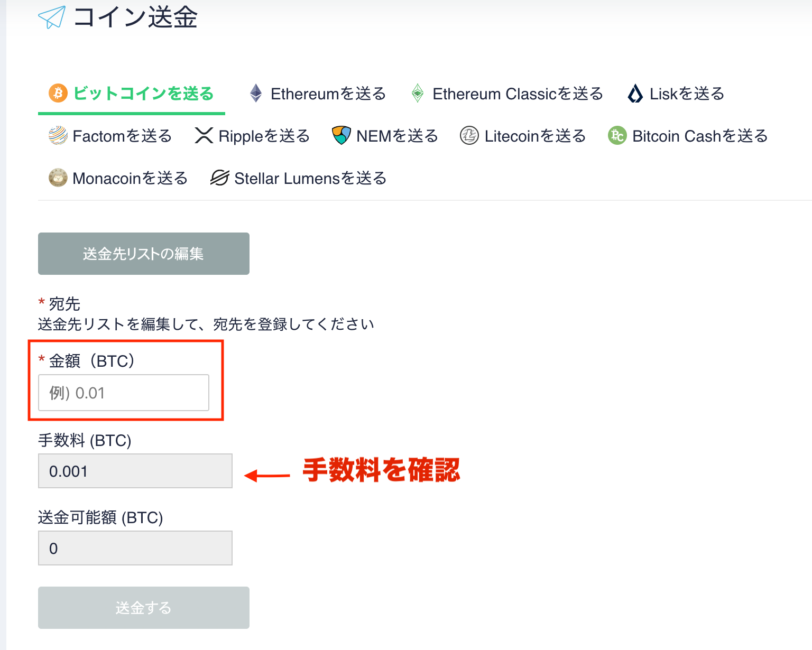Click the Stellar Lumens icon

219,178
